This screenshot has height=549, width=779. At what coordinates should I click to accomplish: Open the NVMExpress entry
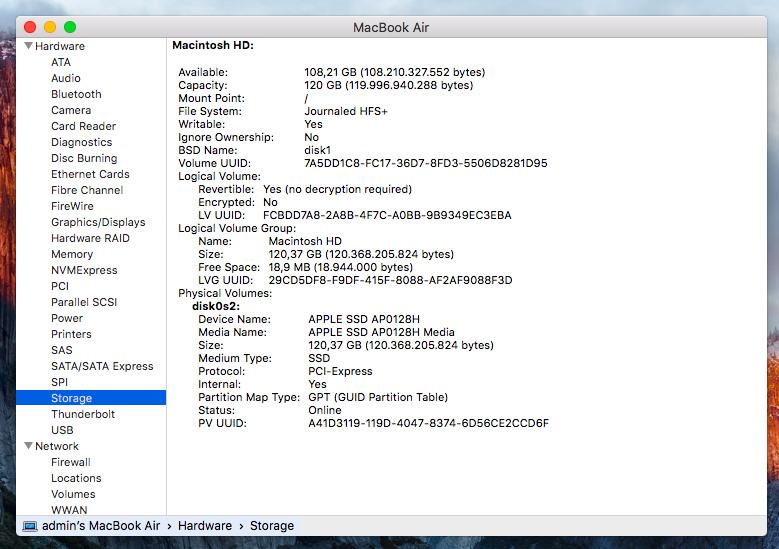point(84,270)
